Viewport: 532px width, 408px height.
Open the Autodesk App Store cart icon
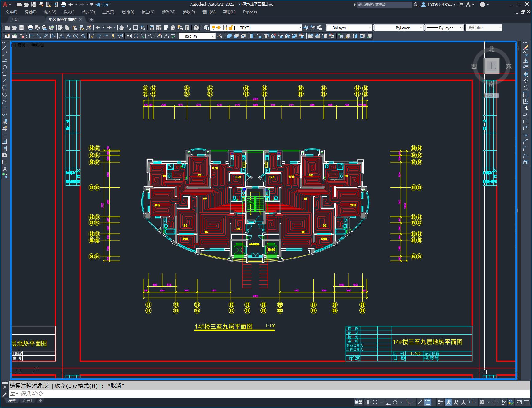point(461,4)
